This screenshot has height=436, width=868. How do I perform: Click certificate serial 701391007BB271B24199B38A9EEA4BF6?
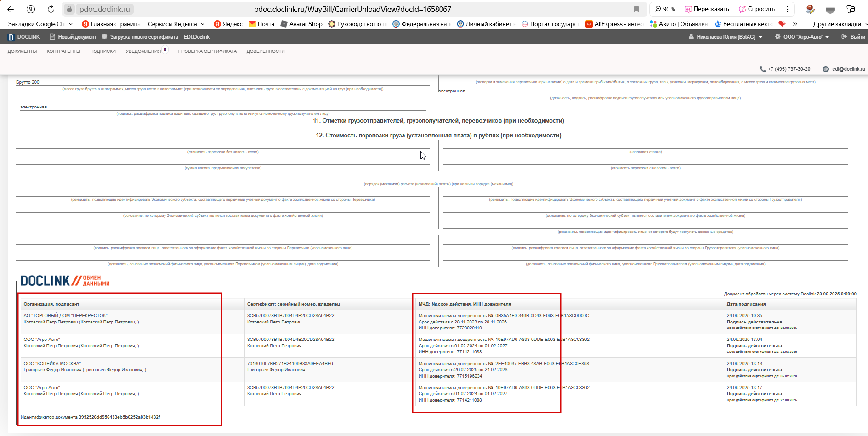coord(290,364)
